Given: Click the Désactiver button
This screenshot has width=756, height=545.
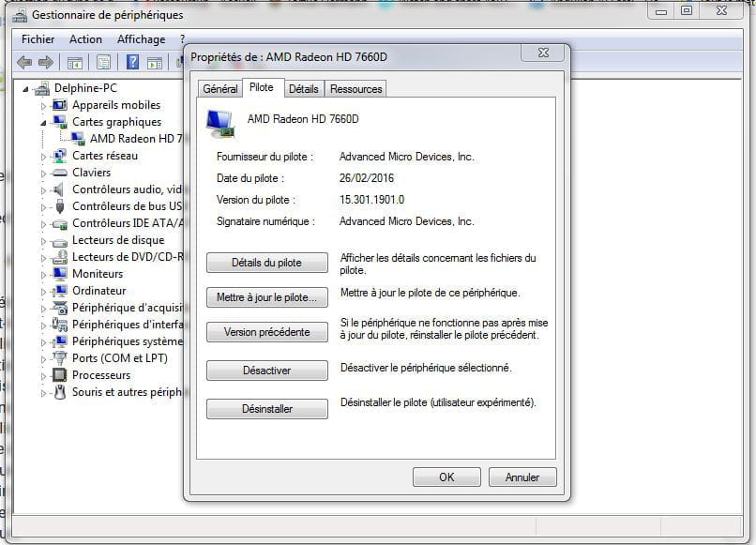Looking at the screenshot, I should click(267, 371).
